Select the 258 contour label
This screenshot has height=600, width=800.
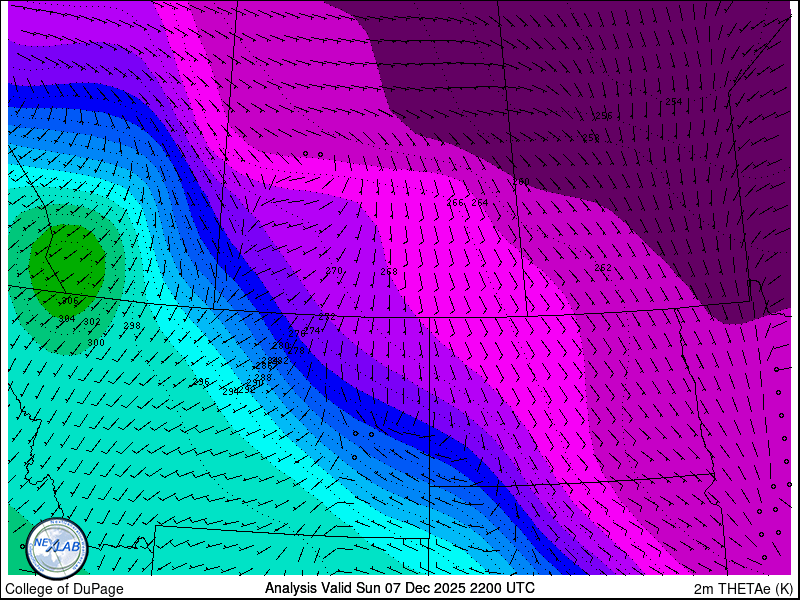coord(591,138)
